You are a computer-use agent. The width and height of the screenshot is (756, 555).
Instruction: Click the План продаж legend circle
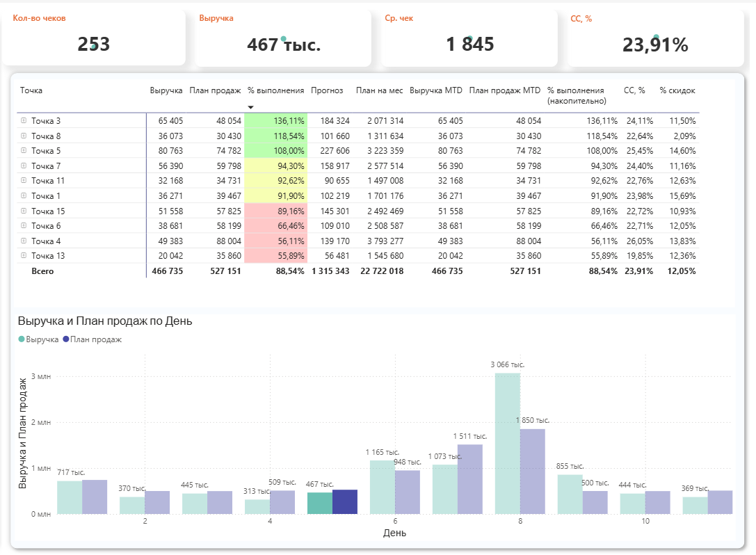[66, 339]
